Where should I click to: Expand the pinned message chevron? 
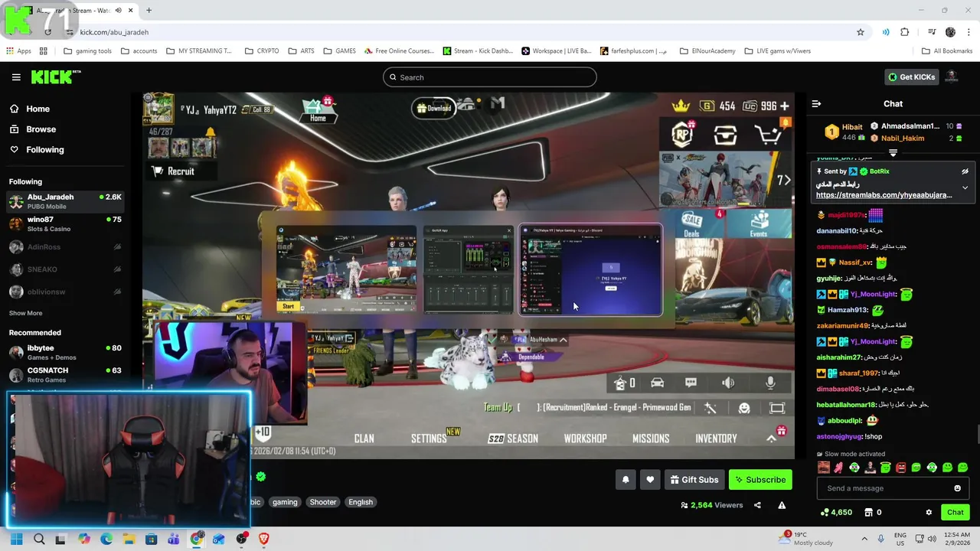pos(965,187)
